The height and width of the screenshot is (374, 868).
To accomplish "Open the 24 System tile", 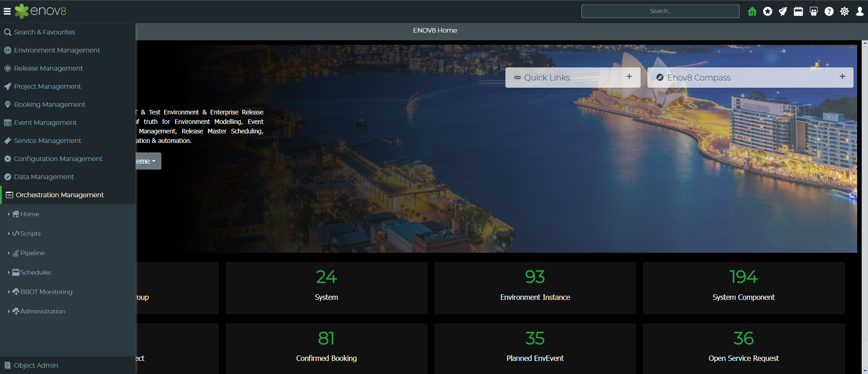I will coord(326,288).
